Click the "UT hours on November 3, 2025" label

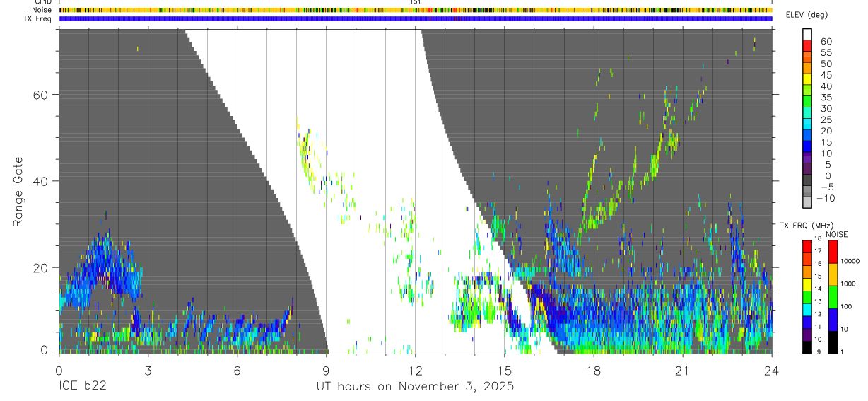(x=415, y=387)
